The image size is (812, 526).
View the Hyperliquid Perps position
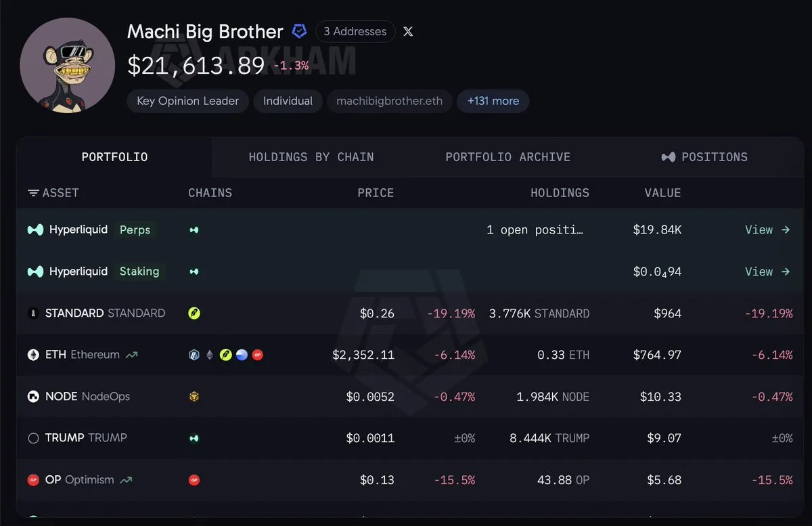click(767, 229)
